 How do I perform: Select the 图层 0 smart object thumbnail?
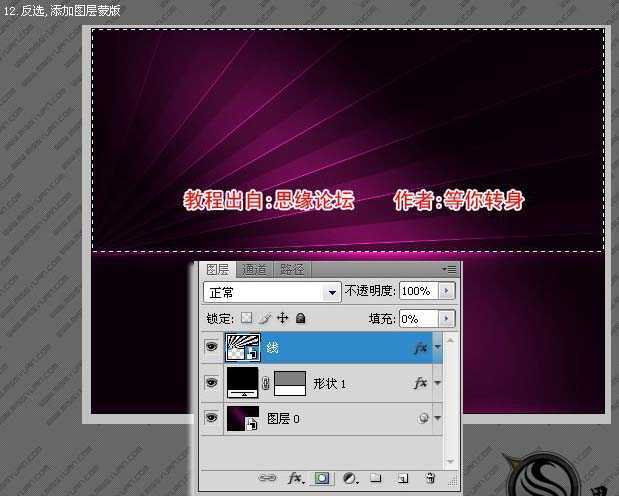click(x=243, y=418)
